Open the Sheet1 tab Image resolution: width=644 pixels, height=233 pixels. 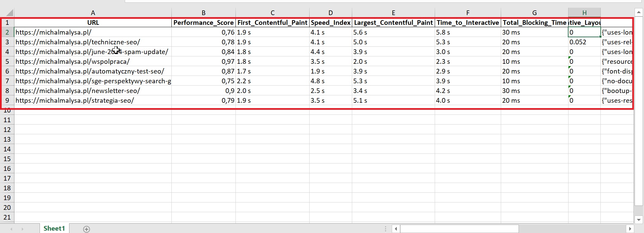coord(54,228)
